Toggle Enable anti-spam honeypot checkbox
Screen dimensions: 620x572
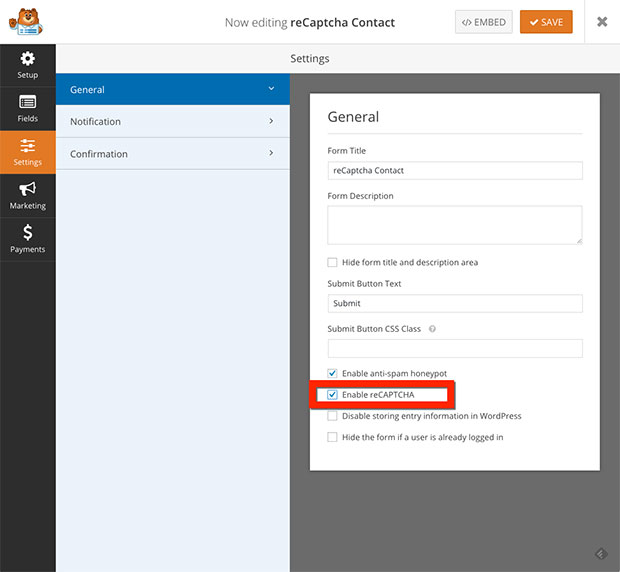pos(332,373)
